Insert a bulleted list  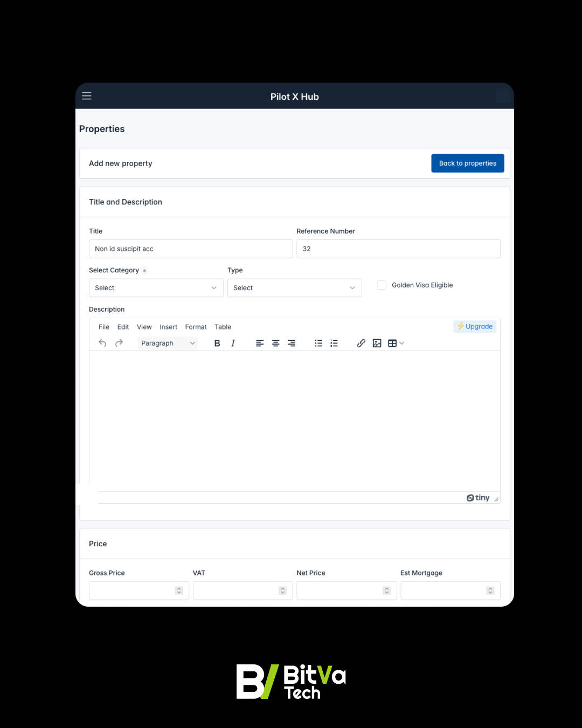(x=318, y=343)
